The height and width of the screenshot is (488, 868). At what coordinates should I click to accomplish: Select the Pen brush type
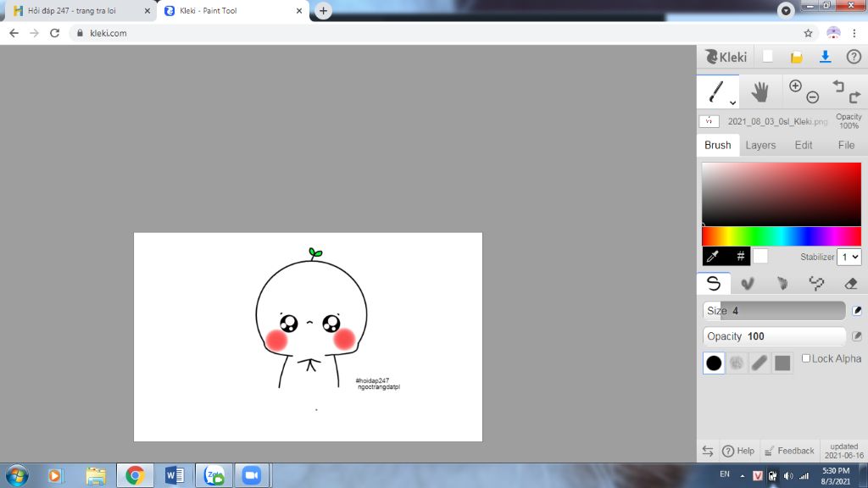[714, 283]
